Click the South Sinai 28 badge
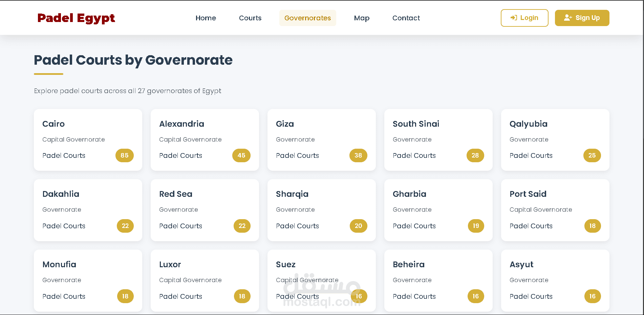This screenshot has height=315, width=644. point(475,155)
